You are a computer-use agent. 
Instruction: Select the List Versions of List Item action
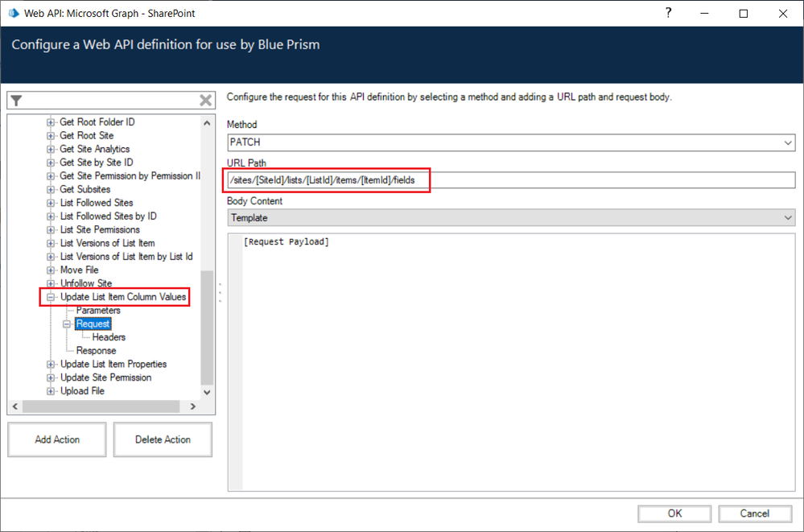click(x=107, y=243)
